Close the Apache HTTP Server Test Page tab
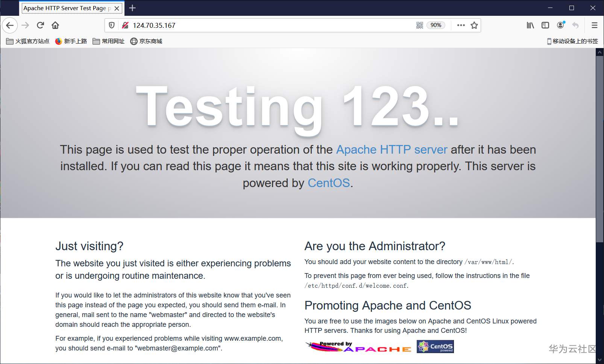Image resolution: width=604 pixels, height=364 pixels. point(117,8)
